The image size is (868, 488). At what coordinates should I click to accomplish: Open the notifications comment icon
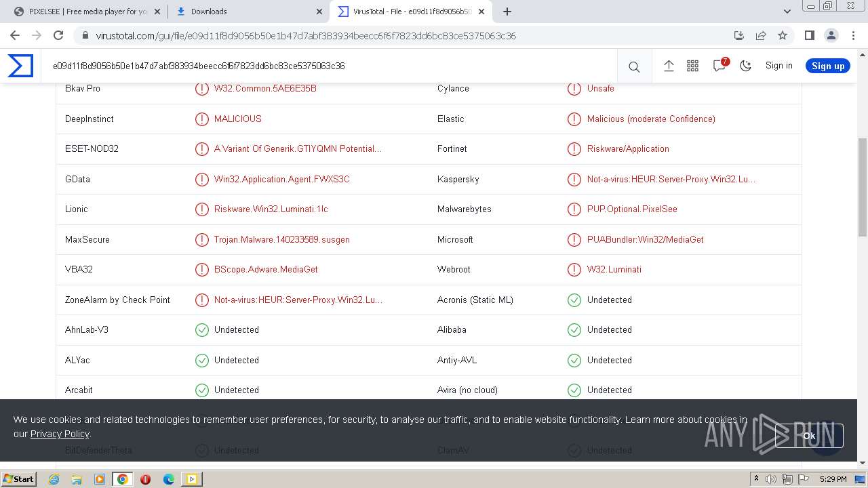(719, 66)
